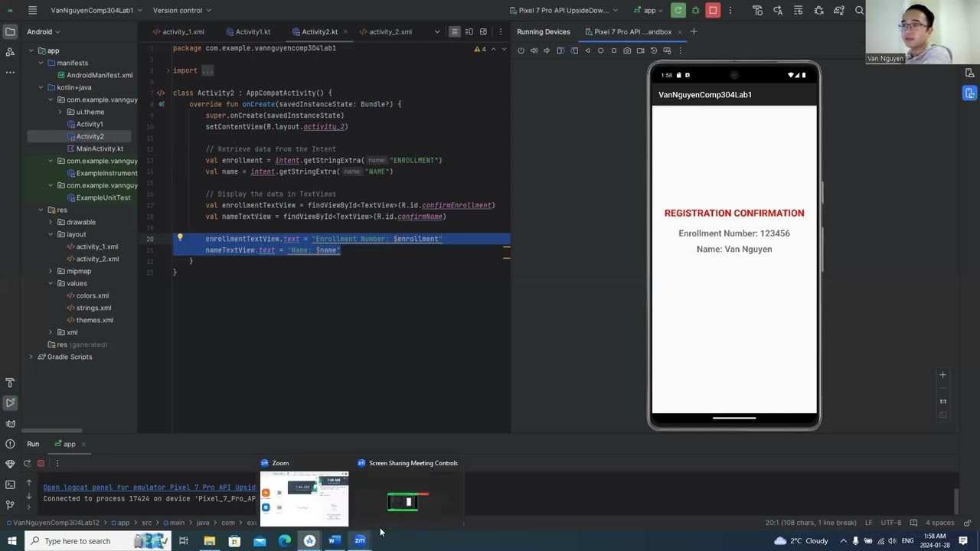Raise emulator volume with volume up icon

534,51
